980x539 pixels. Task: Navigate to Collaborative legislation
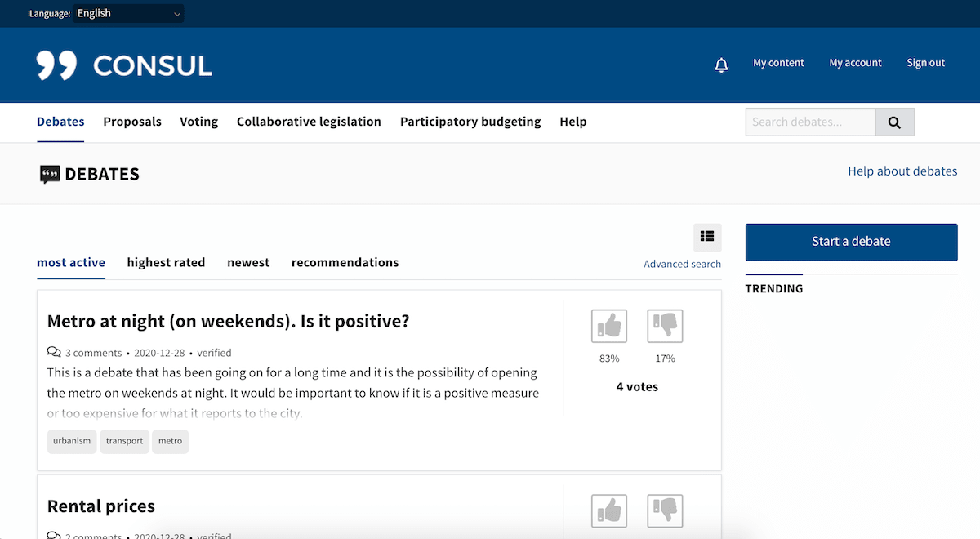[x=309, y=122]
